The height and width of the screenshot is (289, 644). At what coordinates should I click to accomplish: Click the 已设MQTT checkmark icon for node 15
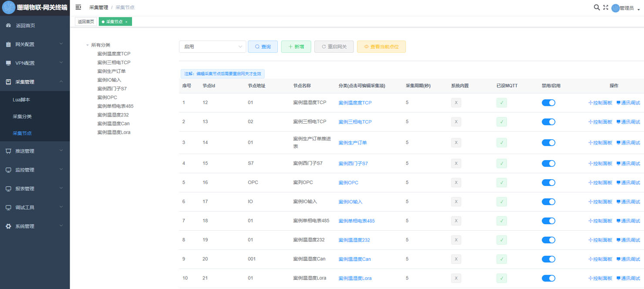(x=502, y=164)
